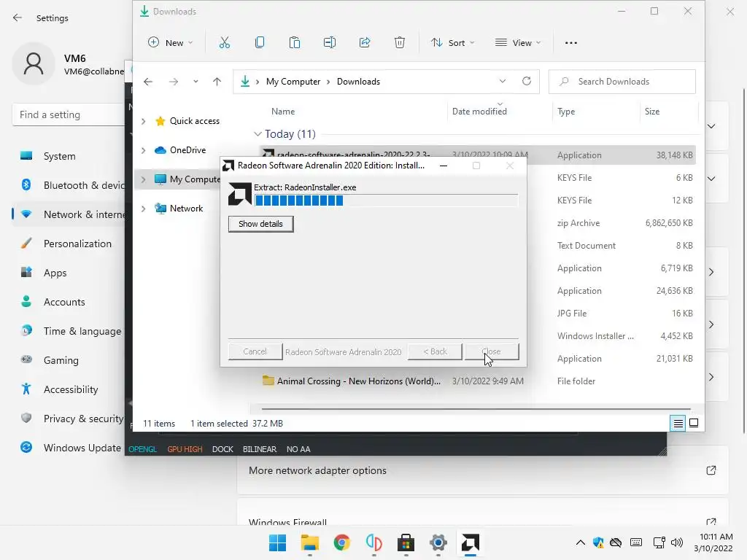Switch to details view layout icon
Image resolution: width=747 pixels, height=560 pixels.
point(678,423)
